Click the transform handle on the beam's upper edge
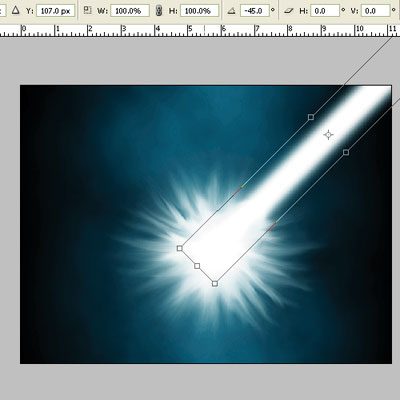400x400 pixels. pos(311,117)
